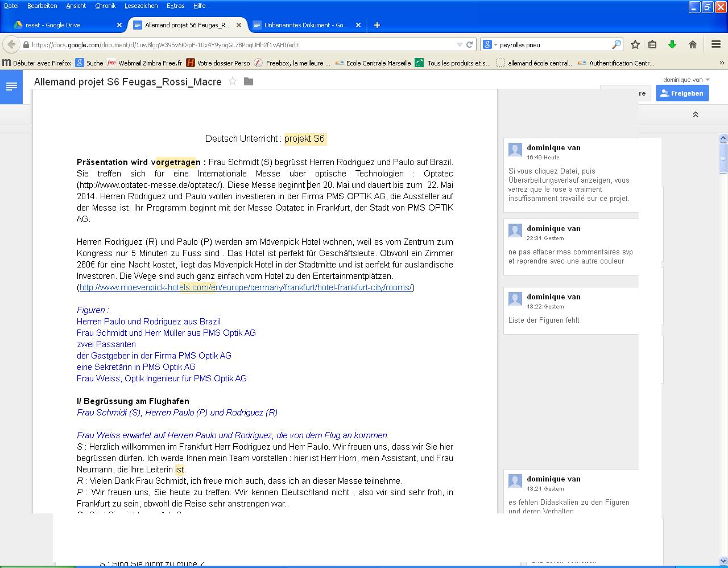Screen dimensions: 728x568
Task: Close the reset - Google Drive tab
Action: click(119, 25)
